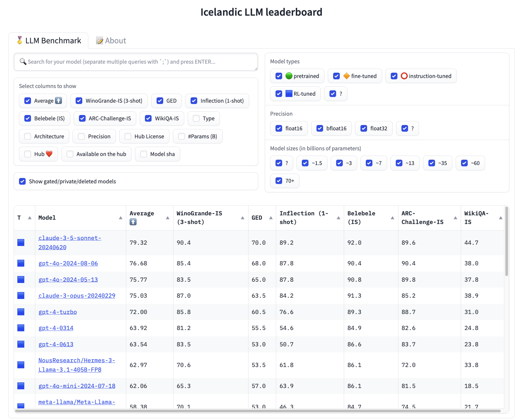Click type icon in gpt-4-0314 row

coord(21,328)
